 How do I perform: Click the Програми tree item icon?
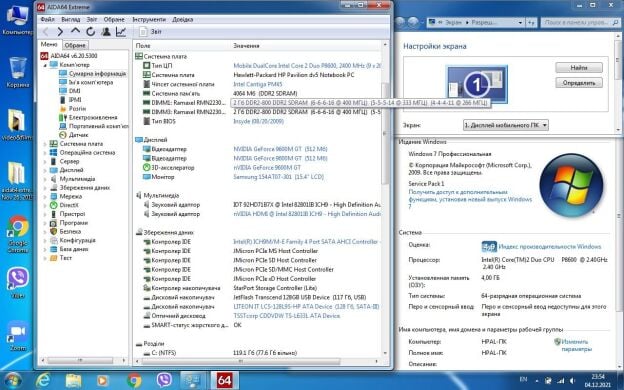(54, 222)
